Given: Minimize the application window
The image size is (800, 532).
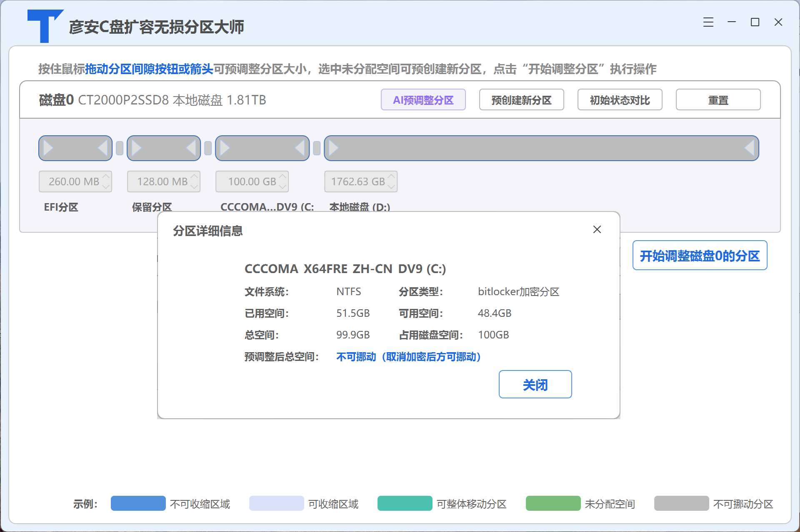Looking at the screenshot, I should click(732, 22).
